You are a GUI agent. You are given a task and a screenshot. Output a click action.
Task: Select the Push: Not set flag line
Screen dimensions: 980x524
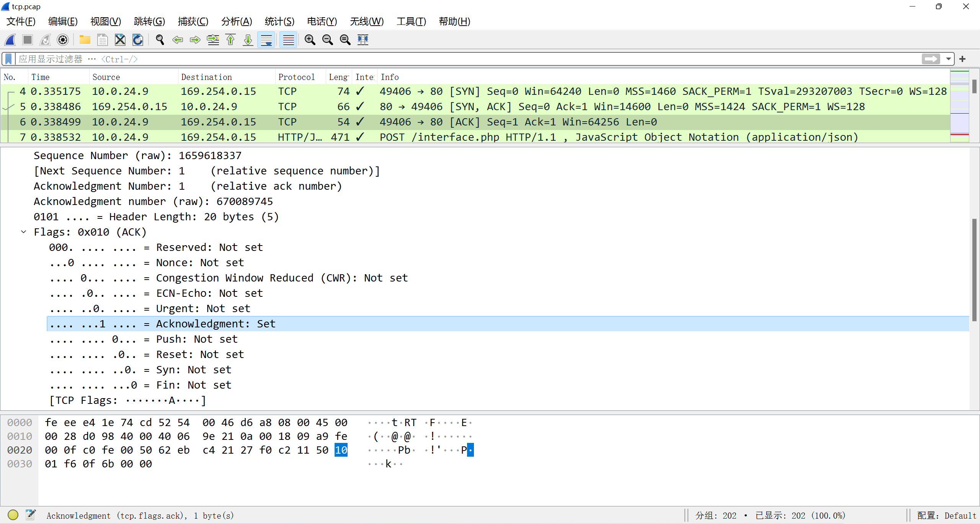pos(144,339)
